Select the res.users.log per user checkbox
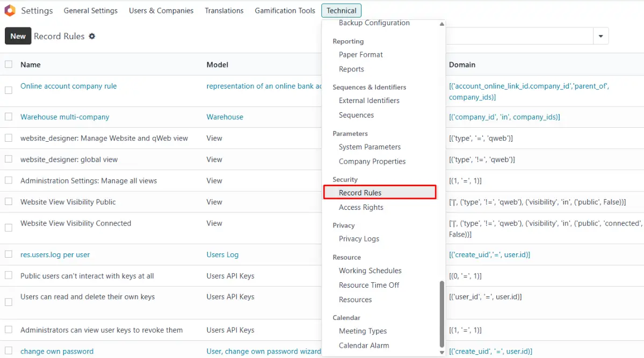Image resolution: width=644 pixels, height=358 pixels. point(9,254)
